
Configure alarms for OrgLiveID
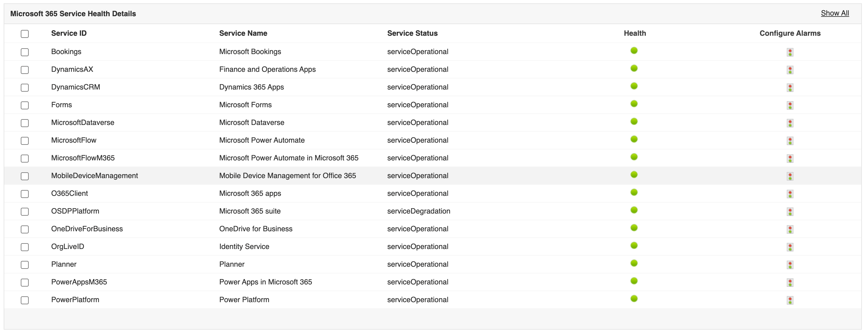pos(790,247)
